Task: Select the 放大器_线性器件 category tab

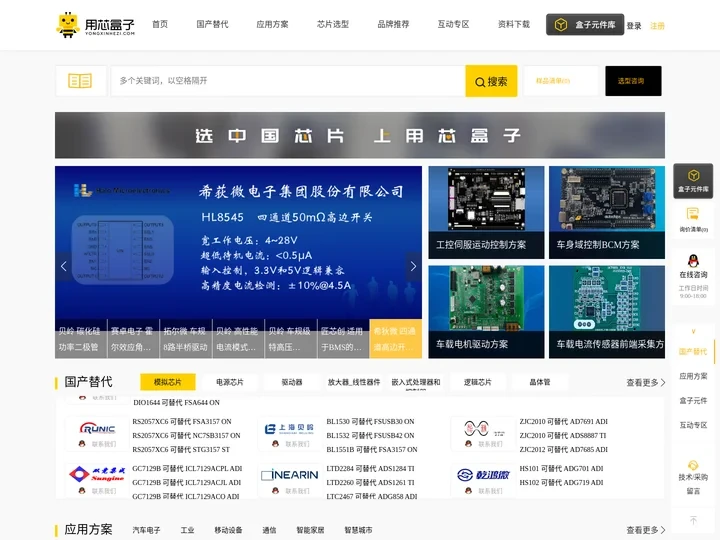Action: [x=354, y=382]
